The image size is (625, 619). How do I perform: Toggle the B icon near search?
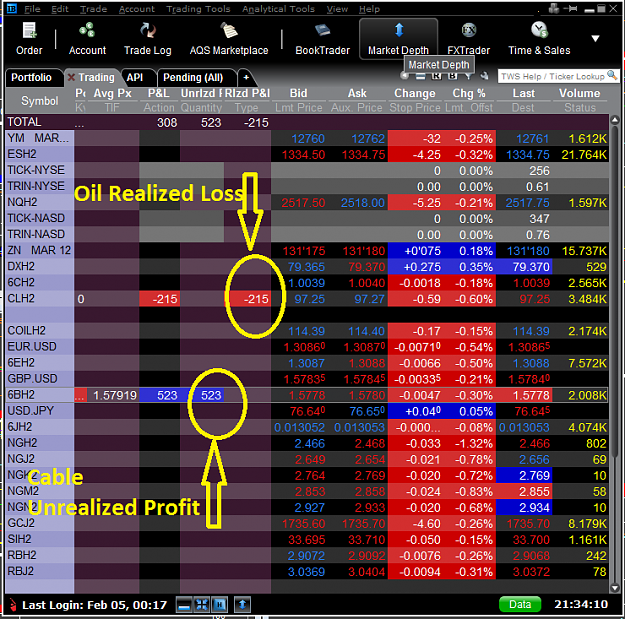(x=452, y=76)
